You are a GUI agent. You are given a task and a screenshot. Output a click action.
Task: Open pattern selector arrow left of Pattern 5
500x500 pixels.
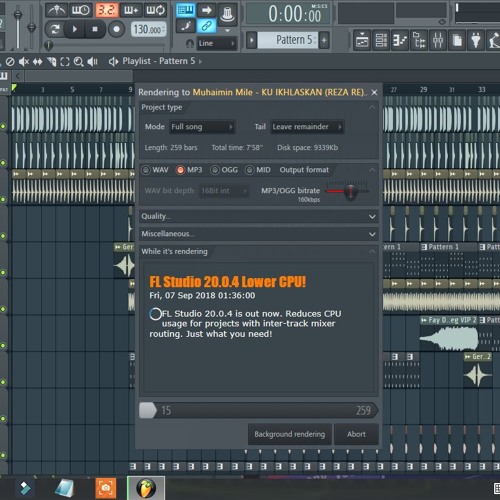pos(252,40)
